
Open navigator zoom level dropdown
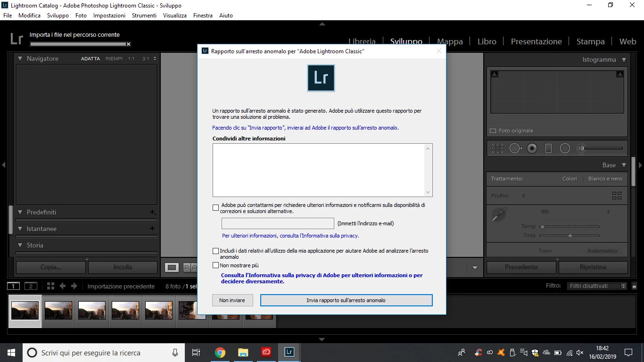tap(155, 58)
